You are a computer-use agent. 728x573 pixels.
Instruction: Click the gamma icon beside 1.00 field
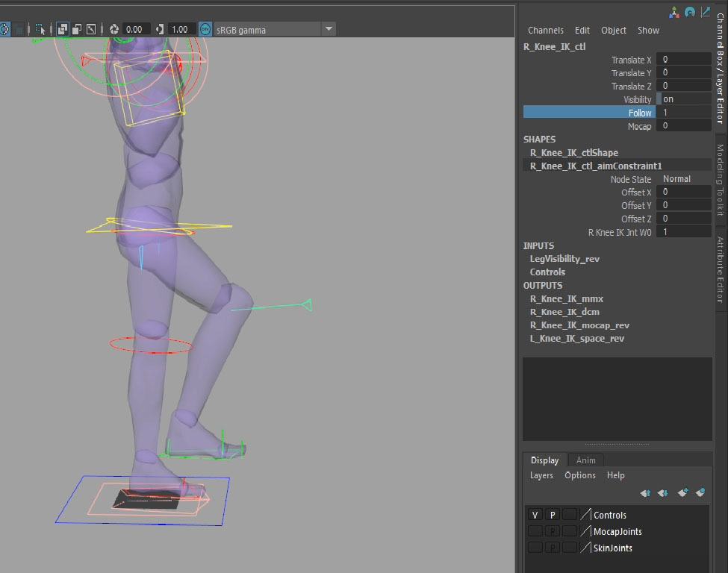click(159, 29)
